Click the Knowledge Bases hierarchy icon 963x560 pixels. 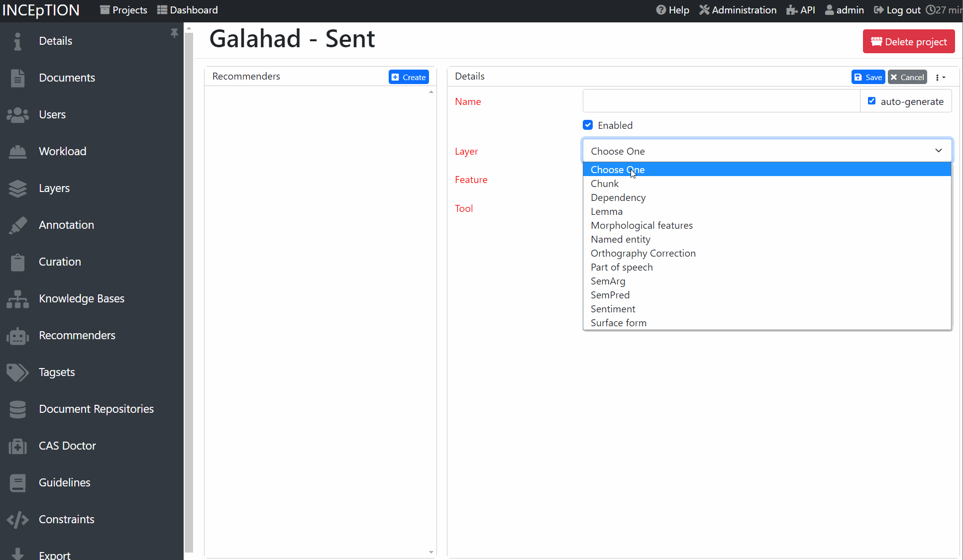[18, 299]
